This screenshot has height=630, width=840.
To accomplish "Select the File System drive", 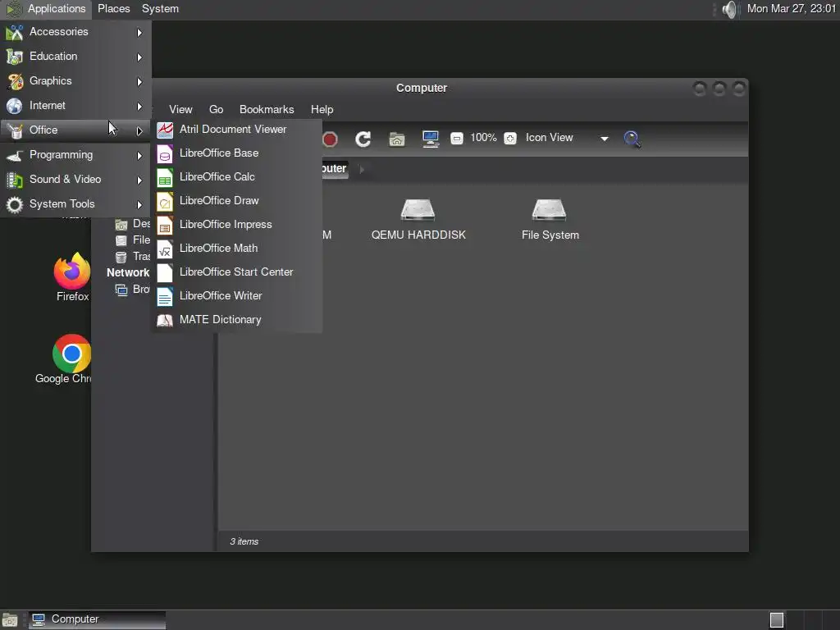I will (550, 220).
